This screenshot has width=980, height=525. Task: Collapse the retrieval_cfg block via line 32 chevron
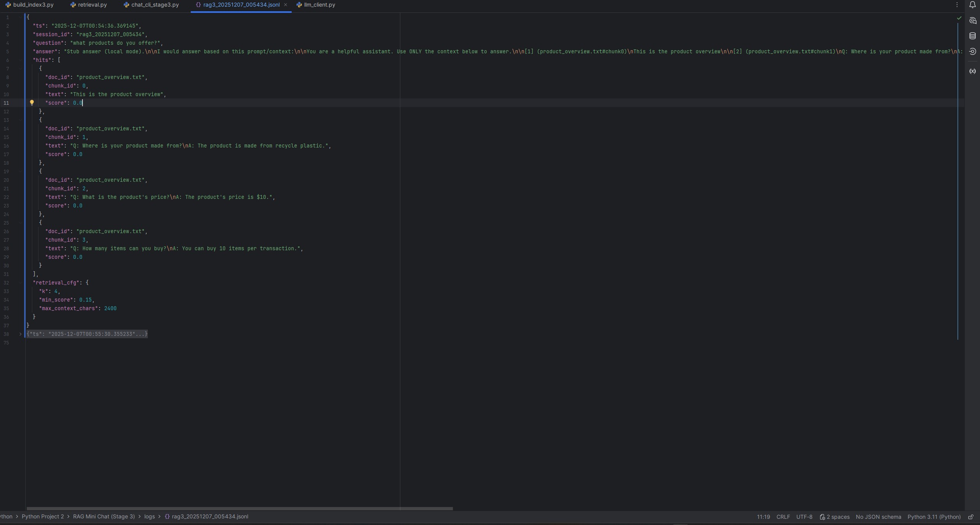20,283
